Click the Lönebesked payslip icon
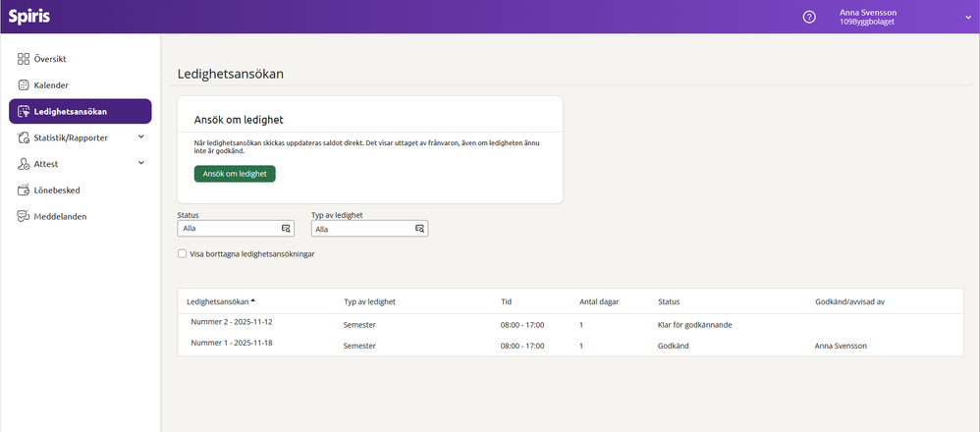 coord(25,189)
